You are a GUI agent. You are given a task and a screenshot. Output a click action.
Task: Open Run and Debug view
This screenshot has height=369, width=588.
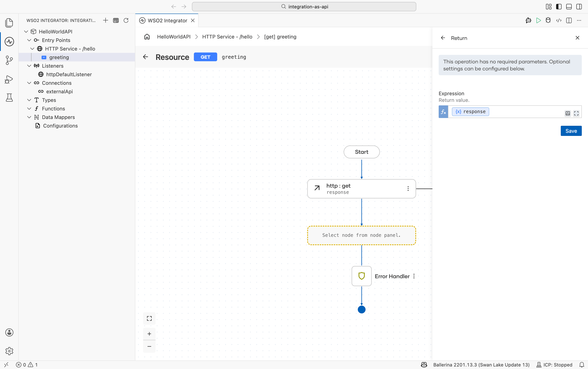(x=9, y=79)
